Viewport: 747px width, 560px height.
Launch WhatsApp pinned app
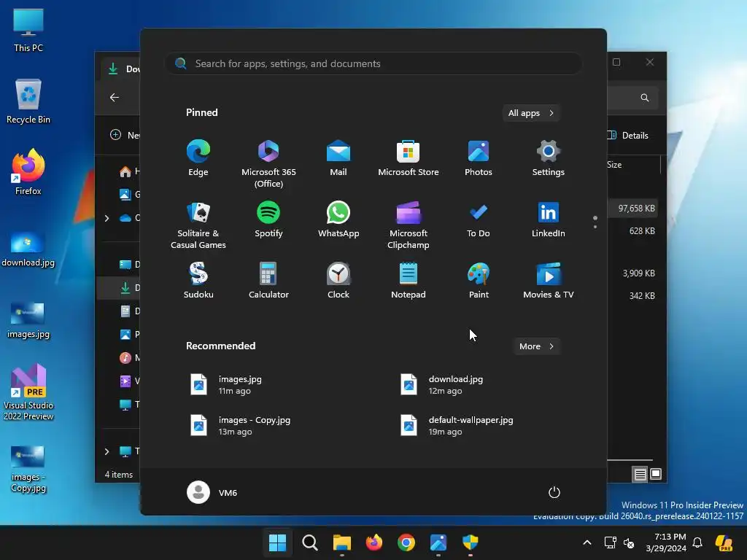point(338,219)
